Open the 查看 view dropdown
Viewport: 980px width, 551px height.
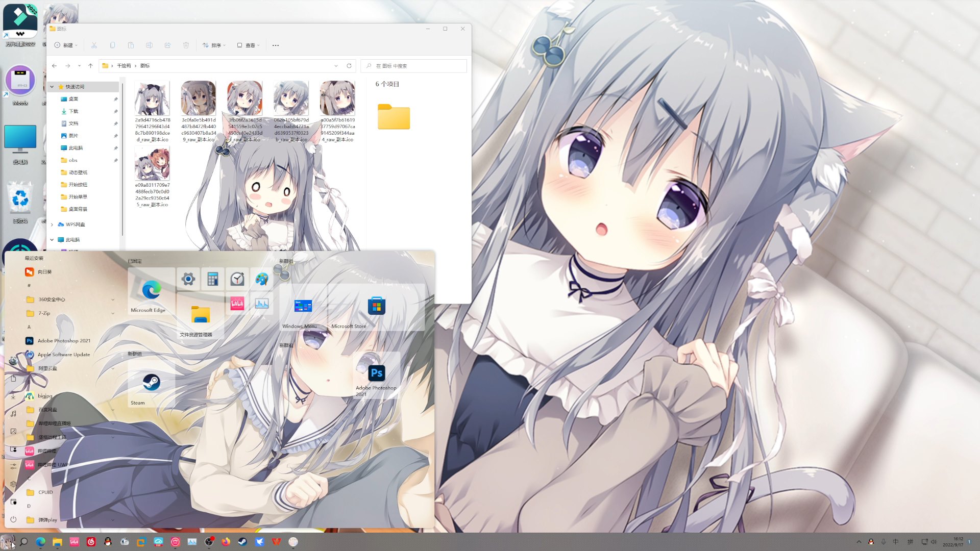pos(249,45)
